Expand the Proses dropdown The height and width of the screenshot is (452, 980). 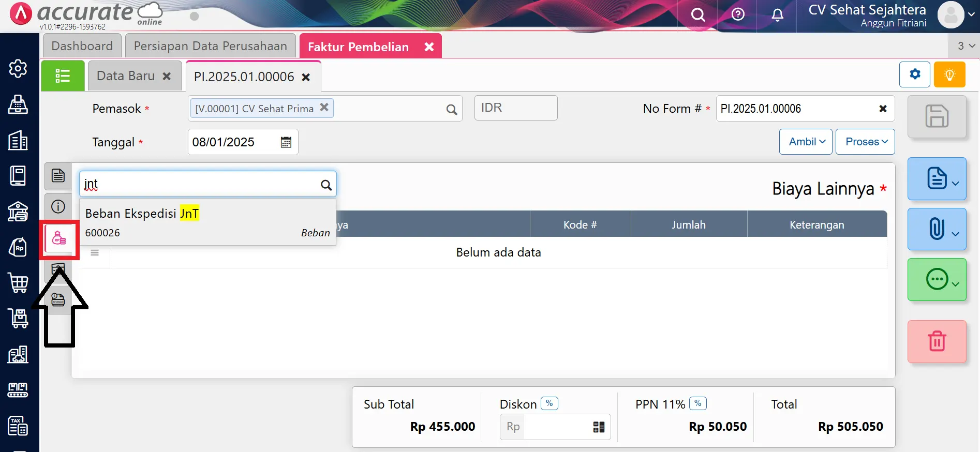[x=865, y=142]
